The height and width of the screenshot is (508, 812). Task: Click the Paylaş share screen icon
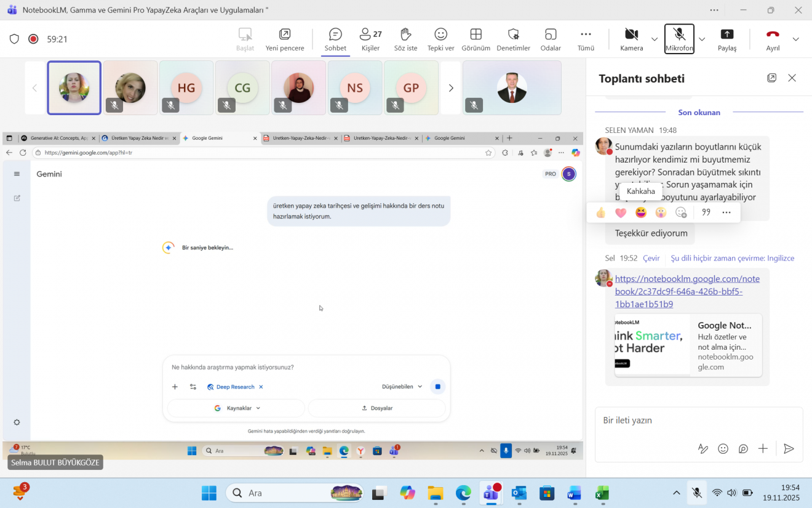pos(726,34)
